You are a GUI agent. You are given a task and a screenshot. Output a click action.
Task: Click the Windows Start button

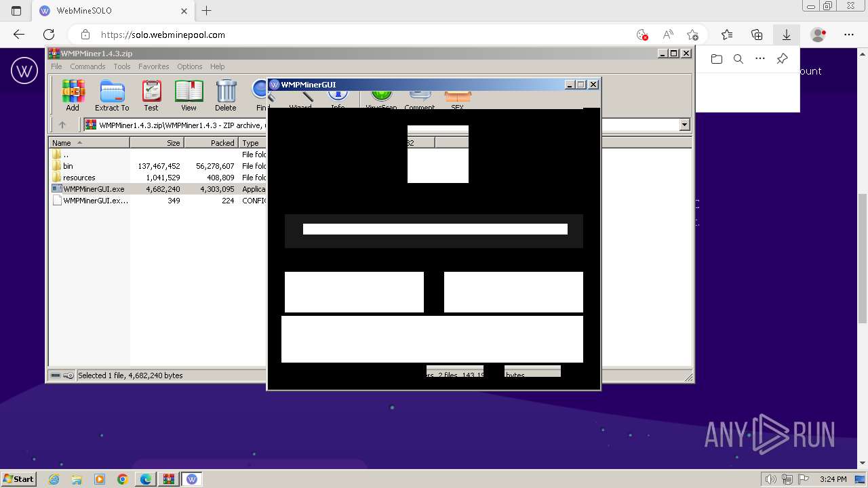18,479
